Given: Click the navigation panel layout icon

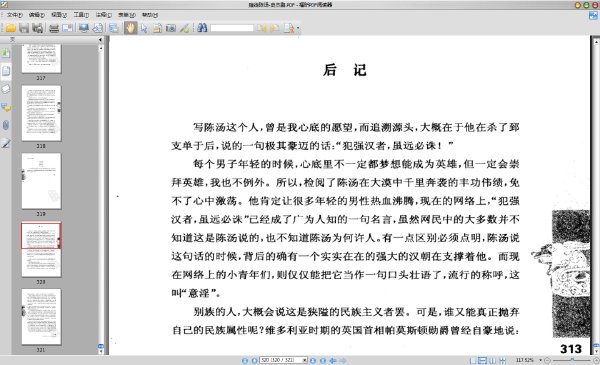Looking at the screenshot, I should click(x=113, y=28).
